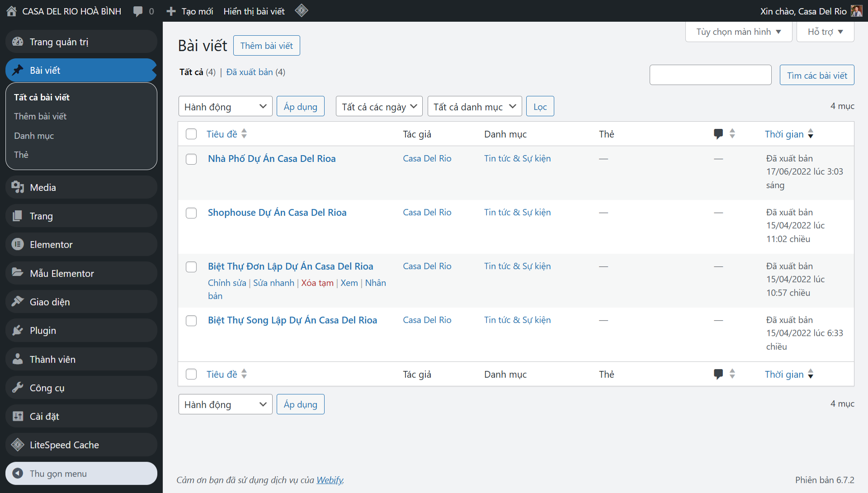Open the LiteSpeed diamond icon in admin bar
The image size is (868, 493).
click(302, 11)
